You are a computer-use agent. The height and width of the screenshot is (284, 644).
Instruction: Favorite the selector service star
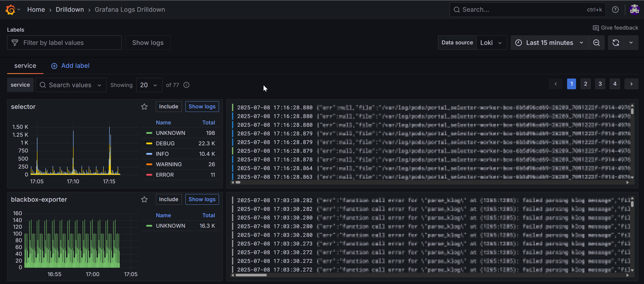(144, 107)
